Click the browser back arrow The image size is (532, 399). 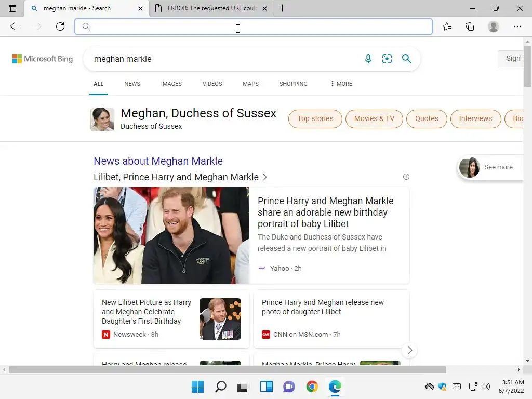(14, 26)
